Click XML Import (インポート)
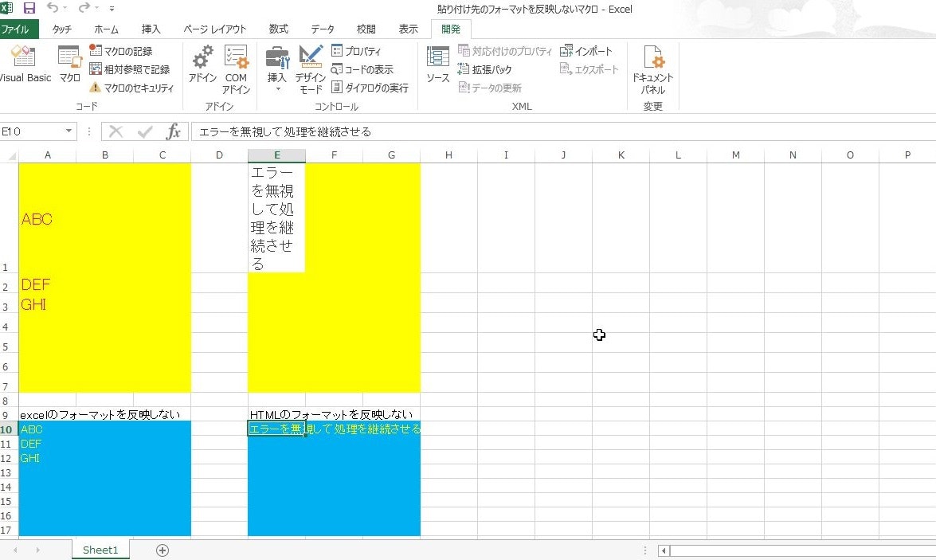 586,51
